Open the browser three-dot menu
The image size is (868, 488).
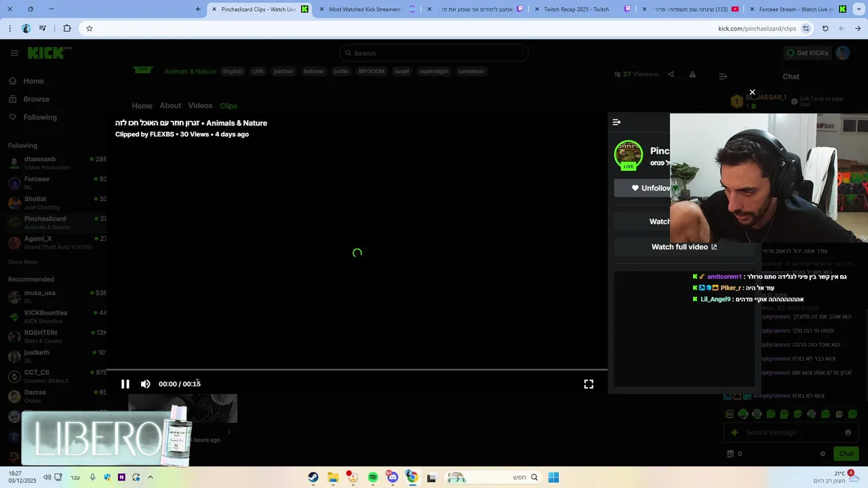click(x=9, y=28)
